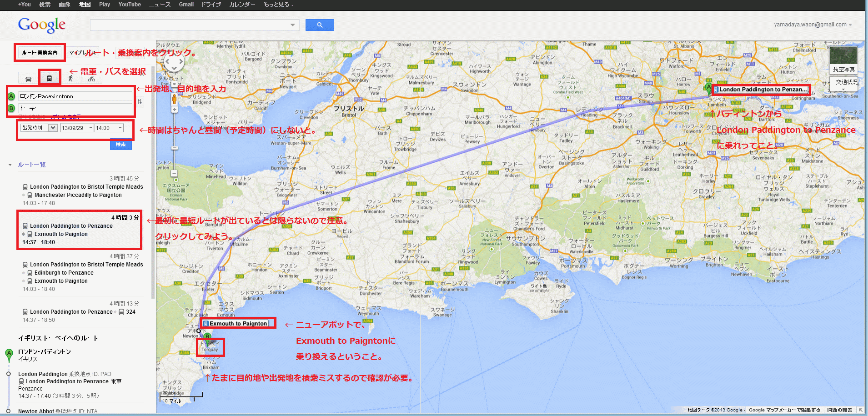Select the 4時間3分 route via Penzance train

81,230
